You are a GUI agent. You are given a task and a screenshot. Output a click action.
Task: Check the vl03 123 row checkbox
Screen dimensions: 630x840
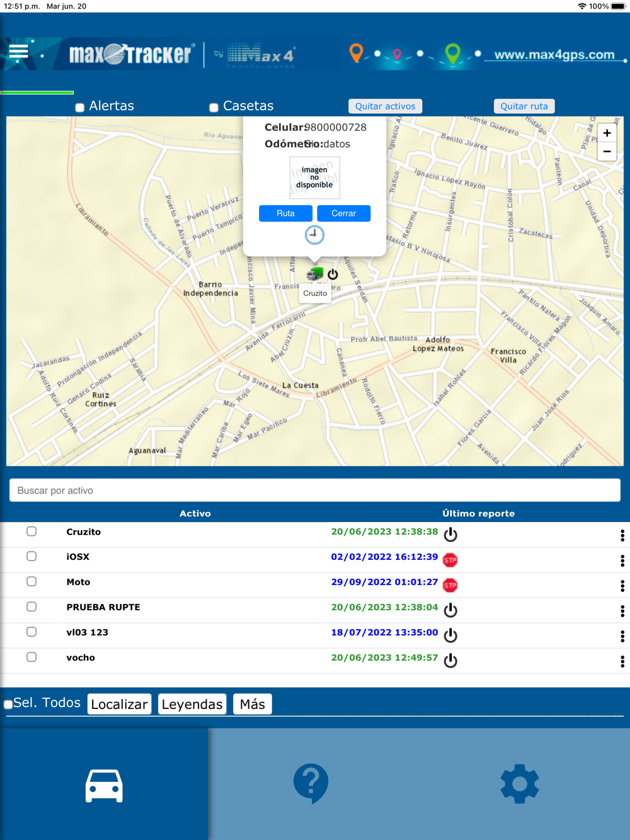click(x=31, y=632)
